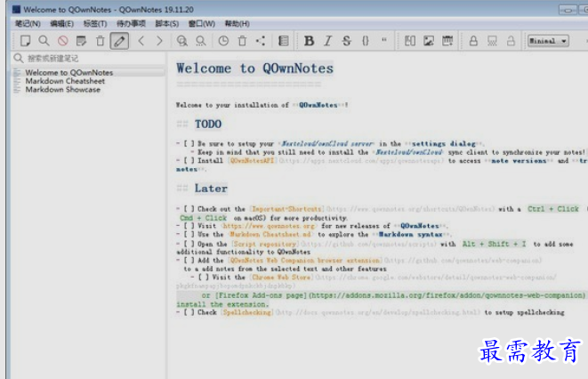This screenshot has width=588, height=379.
Task: Click the QOwnNotesAPI link text
Action: coord(253,160)
